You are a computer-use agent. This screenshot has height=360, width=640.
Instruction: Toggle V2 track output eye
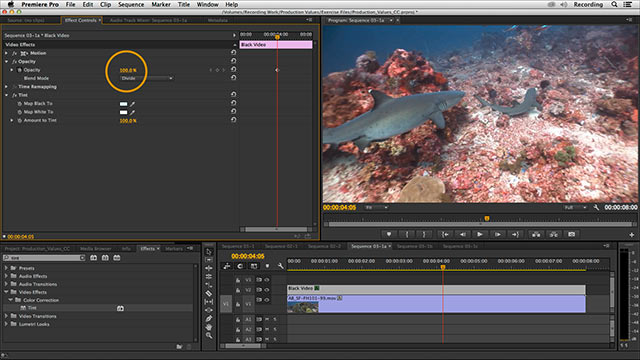click(267, 290)
